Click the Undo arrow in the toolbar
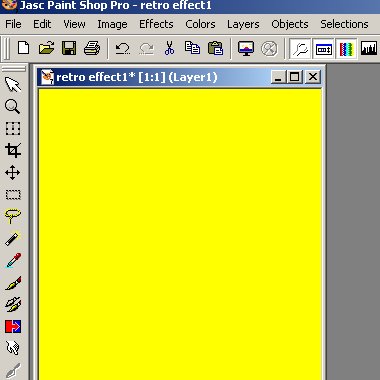This screenshot has height=380, width=380. pyautogui.click(x=123, y=49)
